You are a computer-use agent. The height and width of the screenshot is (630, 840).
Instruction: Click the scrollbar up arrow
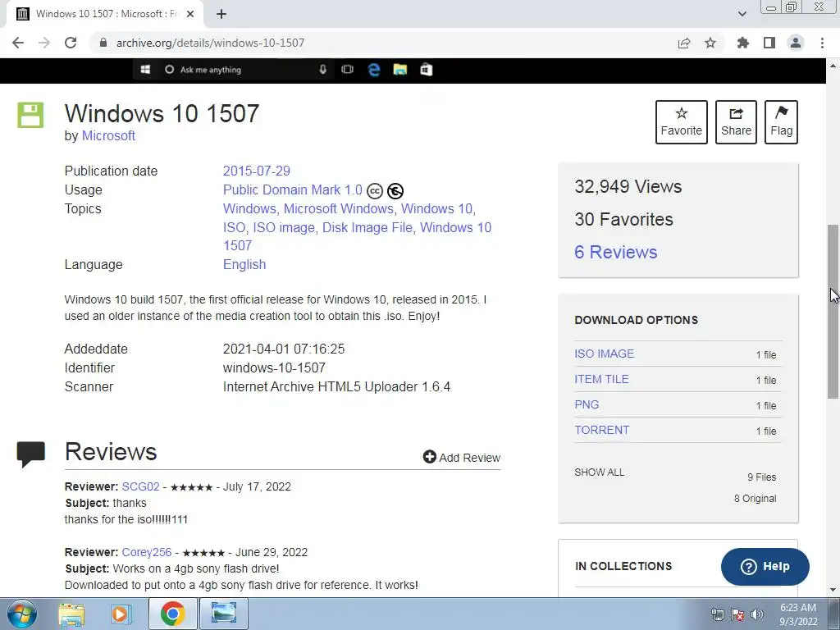coord(833,66)
